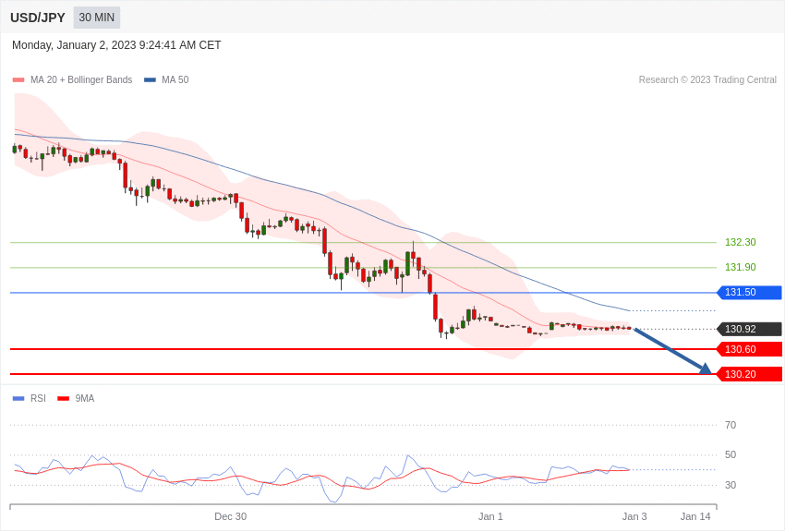Click the 'Jan 14' date axis label
Image resolution: width=785 pixels, height=532 pixels.
[x=695, y=516]
